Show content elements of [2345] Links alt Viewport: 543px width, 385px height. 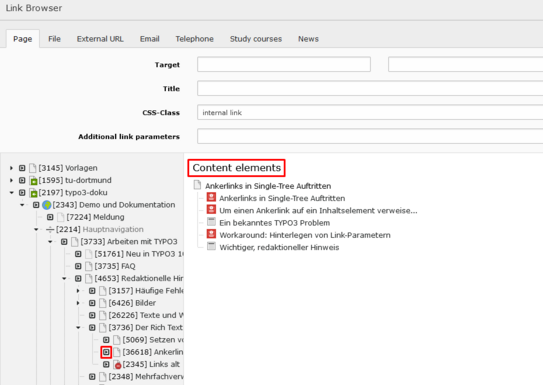tap(106, 365)
